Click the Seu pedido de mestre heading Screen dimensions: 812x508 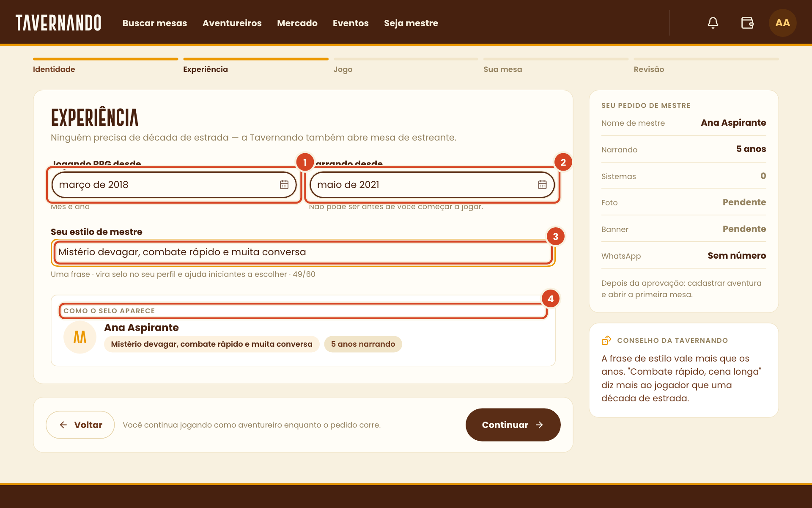pos(646,105)
